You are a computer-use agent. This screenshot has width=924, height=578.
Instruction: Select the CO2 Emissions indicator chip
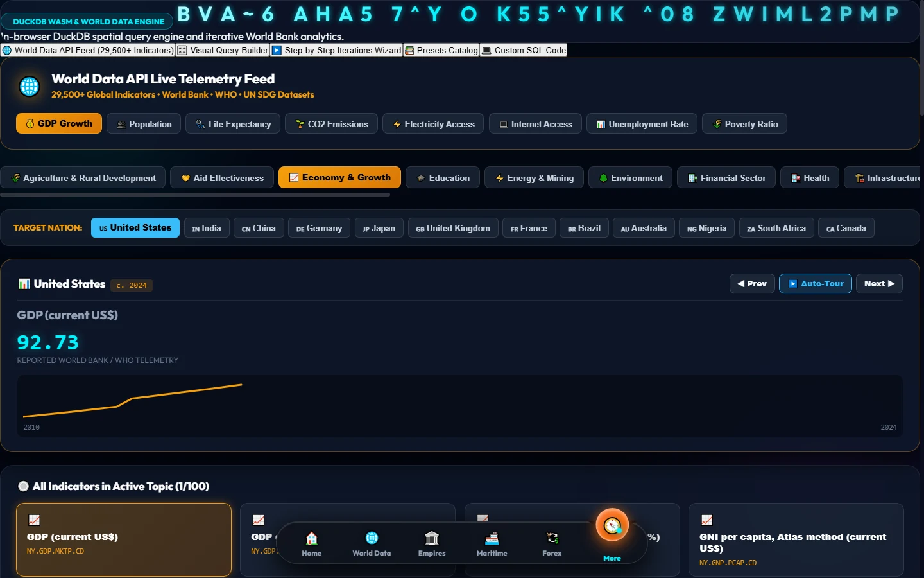point(331,124)
